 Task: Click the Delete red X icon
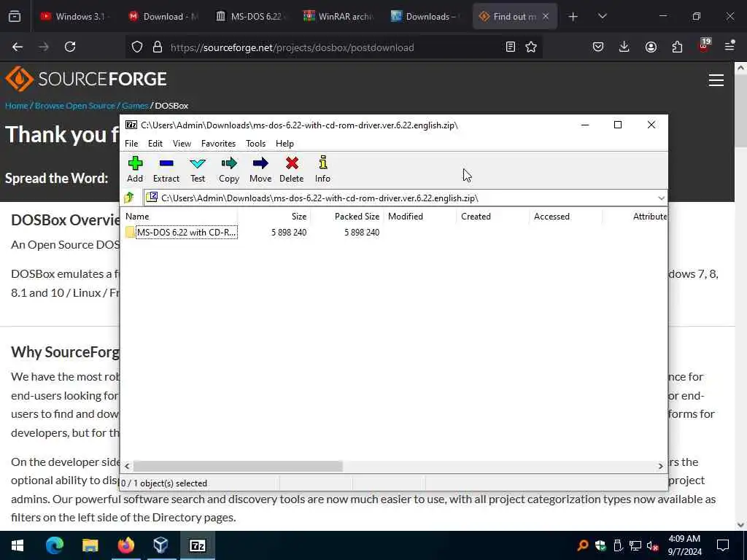[x=292, y=164]
